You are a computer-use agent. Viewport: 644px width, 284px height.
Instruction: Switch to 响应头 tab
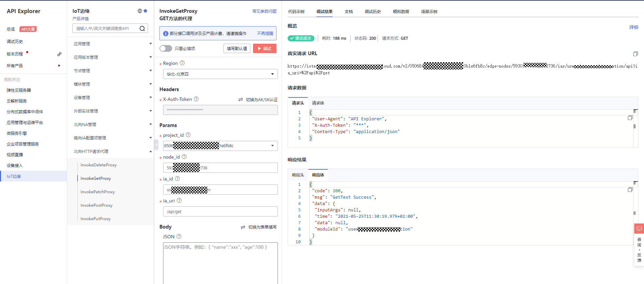click(298, 175)
